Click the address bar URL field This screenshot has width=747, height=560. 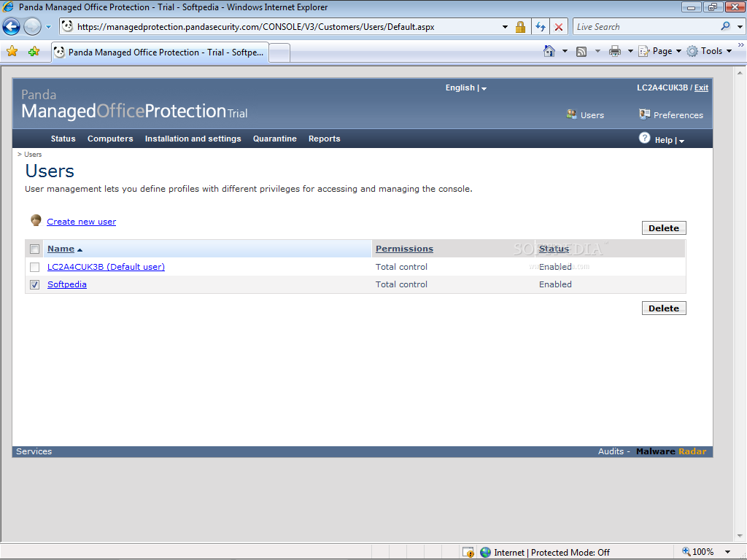(x=286, y=27)
